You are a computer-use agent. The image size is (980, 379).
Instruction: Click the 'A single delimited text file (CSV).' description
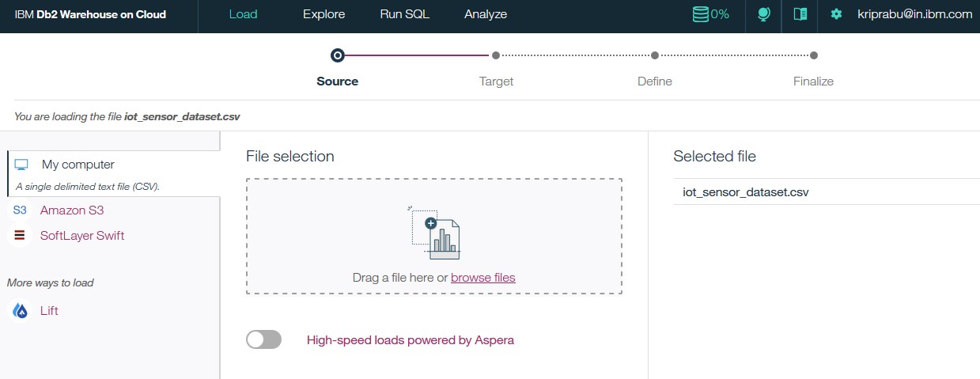click(x=88, y=188)
